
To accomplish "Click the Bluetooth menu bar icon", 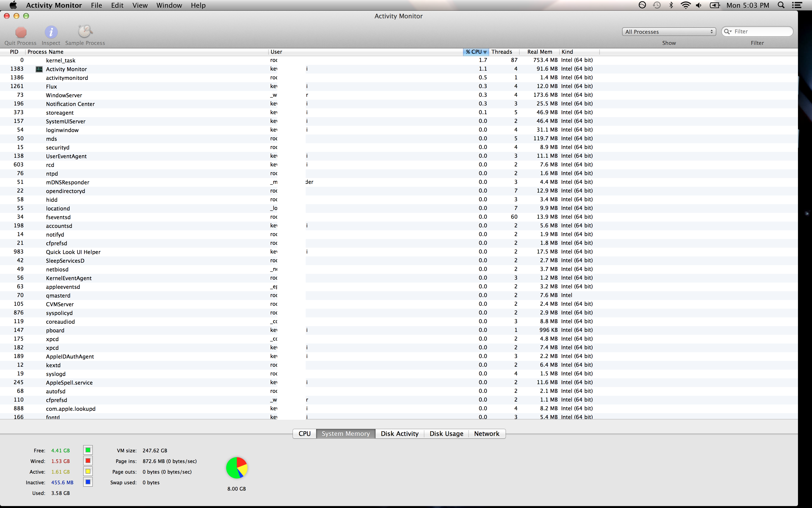I will click(x=671, y=5).
